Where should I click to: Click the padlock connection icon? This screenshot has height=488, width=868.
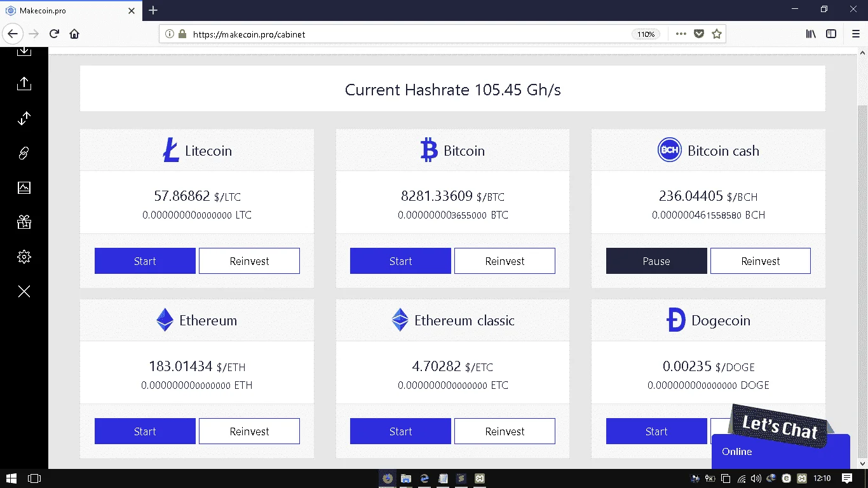click(x=182, y=34)
